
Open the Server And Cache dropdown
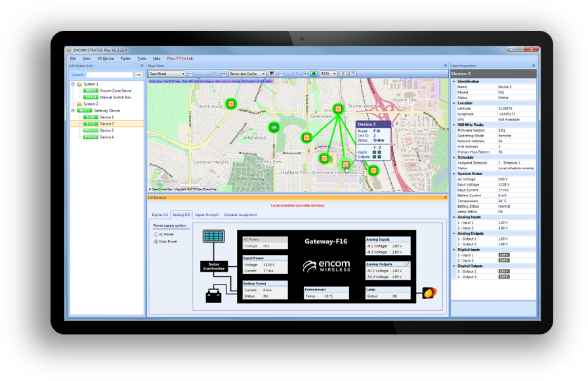coord(247,74)
